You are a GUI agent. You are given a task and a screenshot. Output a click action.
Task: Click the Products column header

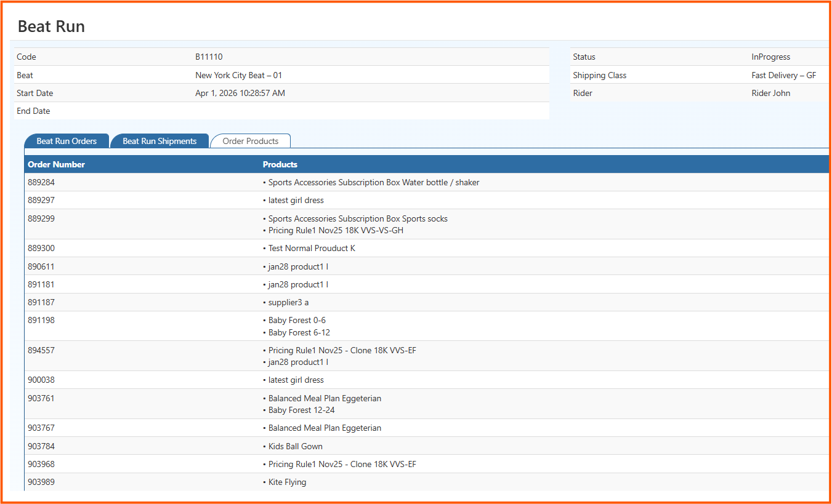coord(280,164)
